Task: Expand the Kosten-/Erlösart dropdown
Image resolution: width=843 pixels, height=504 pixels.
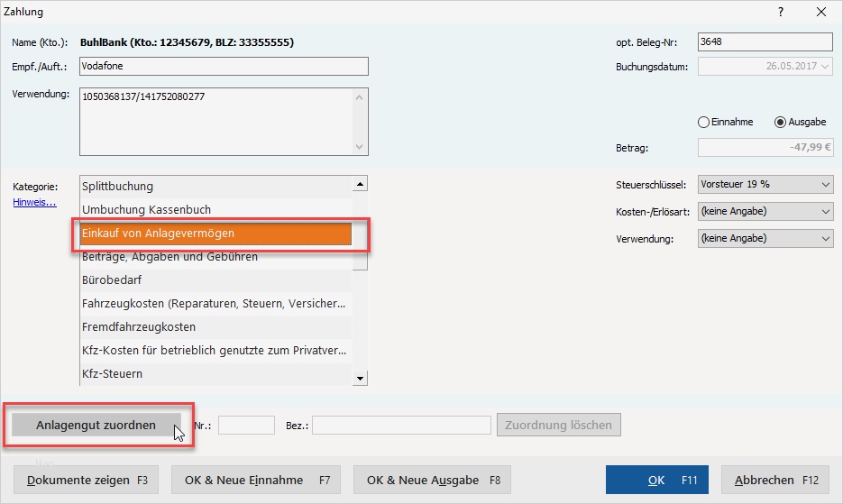Action: [765, 212]
